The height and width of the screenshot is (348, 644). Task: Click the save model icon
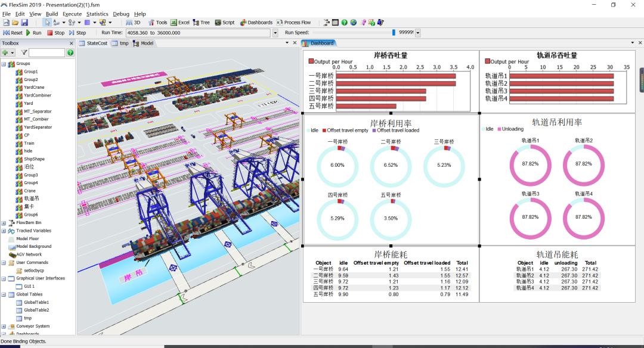click(24, 23)
